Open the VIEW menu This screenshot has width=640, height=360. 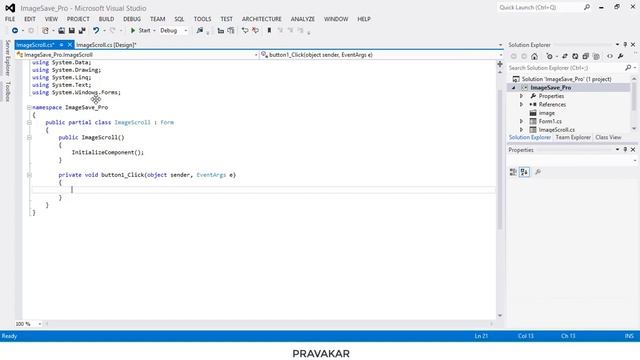tap(51, 19)
